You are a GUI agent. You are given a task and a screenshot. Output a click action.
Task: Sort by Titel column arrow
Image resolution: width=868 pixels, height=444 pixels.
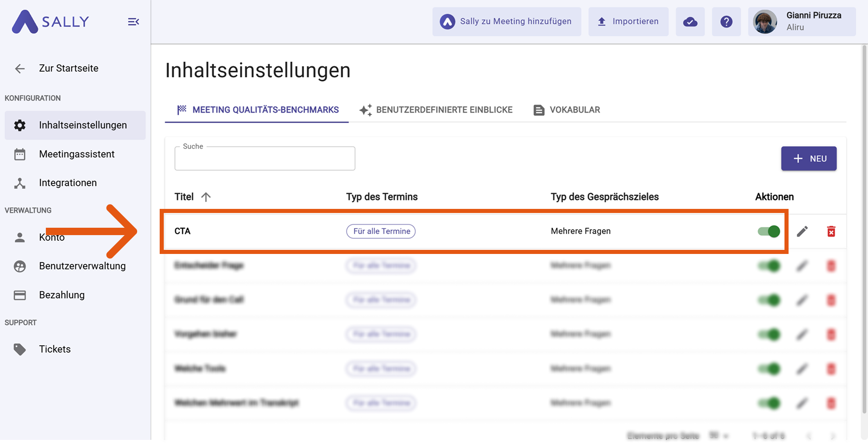tap(206, 197)
